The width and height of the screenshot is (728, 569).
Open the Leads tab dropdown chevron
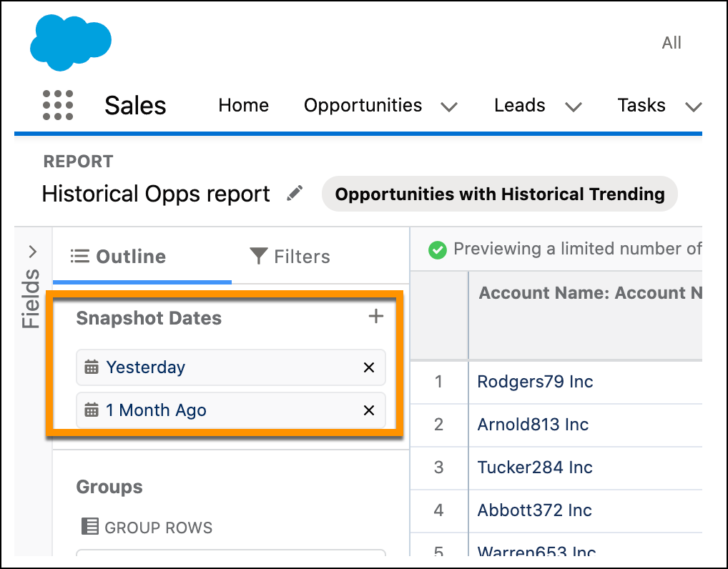[574, 107]
